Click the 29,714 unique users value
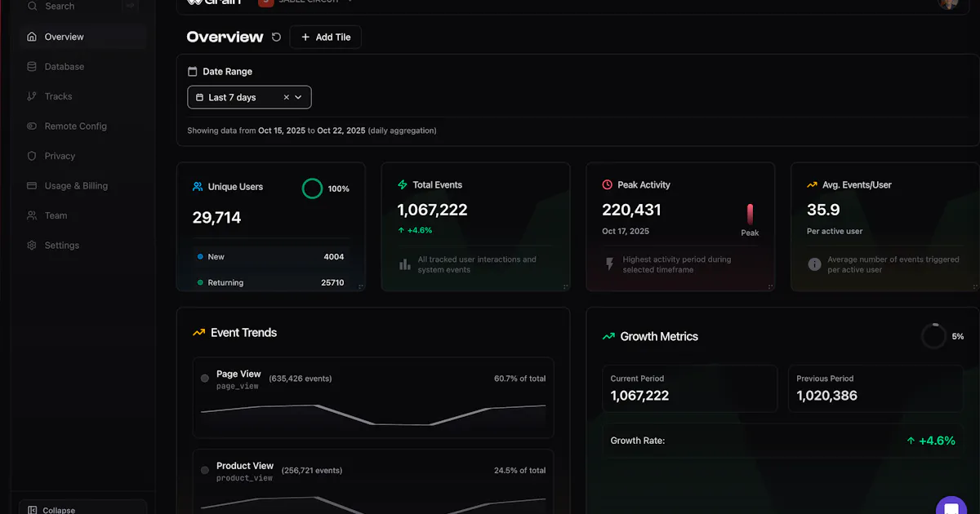980x514 pixels. [216, 218]
